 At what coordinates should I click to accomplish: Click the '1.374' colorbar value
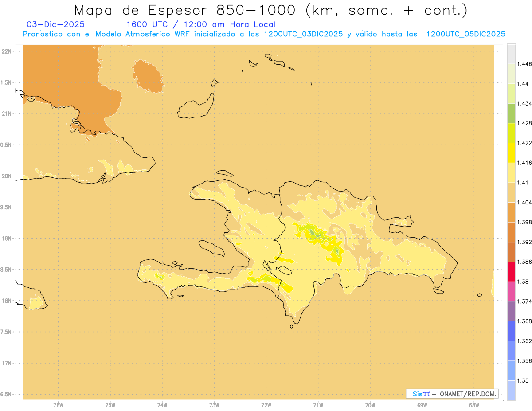(x=525, y=301)
